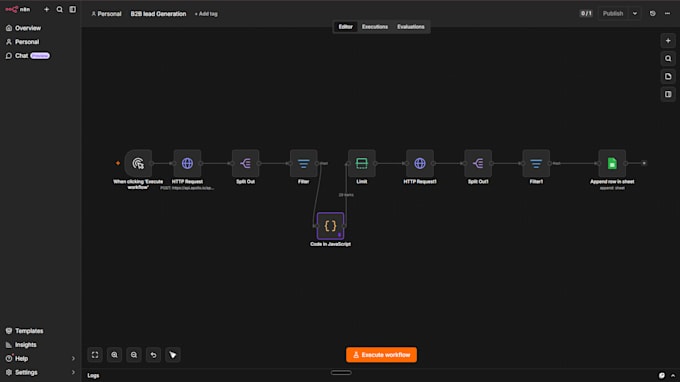Screen dimensions: 680x382
Task: Open the Publish dropdown arrow
Action: (634, 13)
